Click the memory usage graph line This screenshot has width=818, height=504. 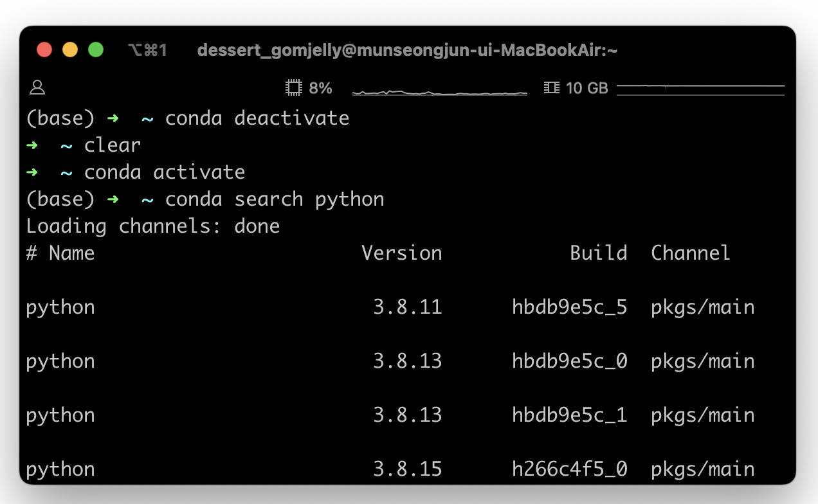(x=700, y=86)
